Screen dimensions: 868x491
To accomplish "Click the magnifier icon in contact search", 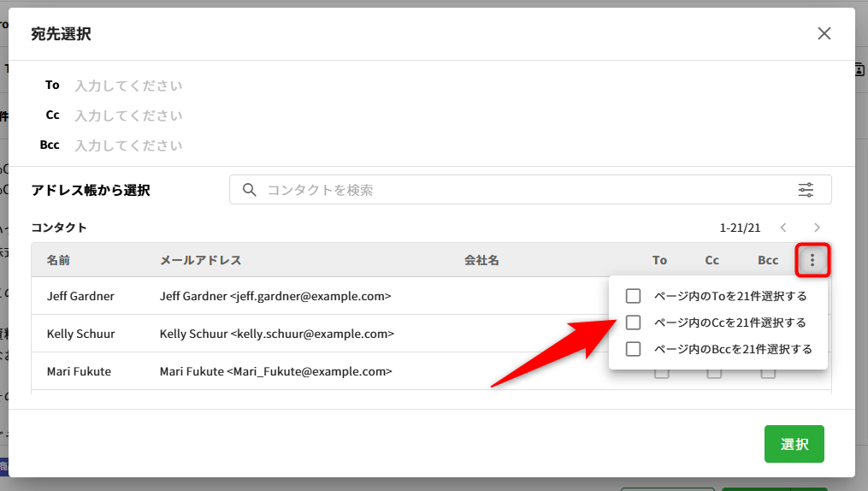I will 250,190.
